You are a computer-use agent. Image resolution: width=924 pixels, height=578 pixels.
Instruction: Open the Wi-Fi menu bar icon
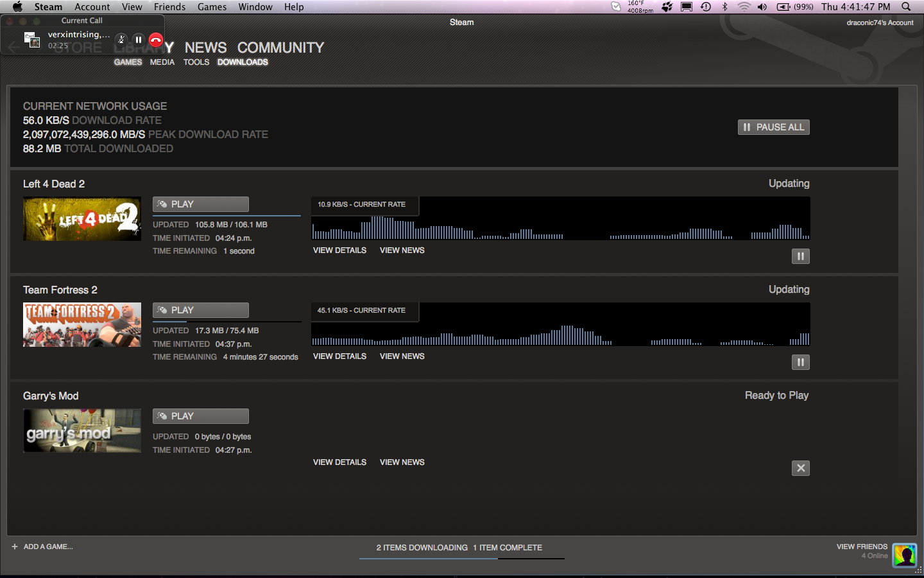[744, 7]
